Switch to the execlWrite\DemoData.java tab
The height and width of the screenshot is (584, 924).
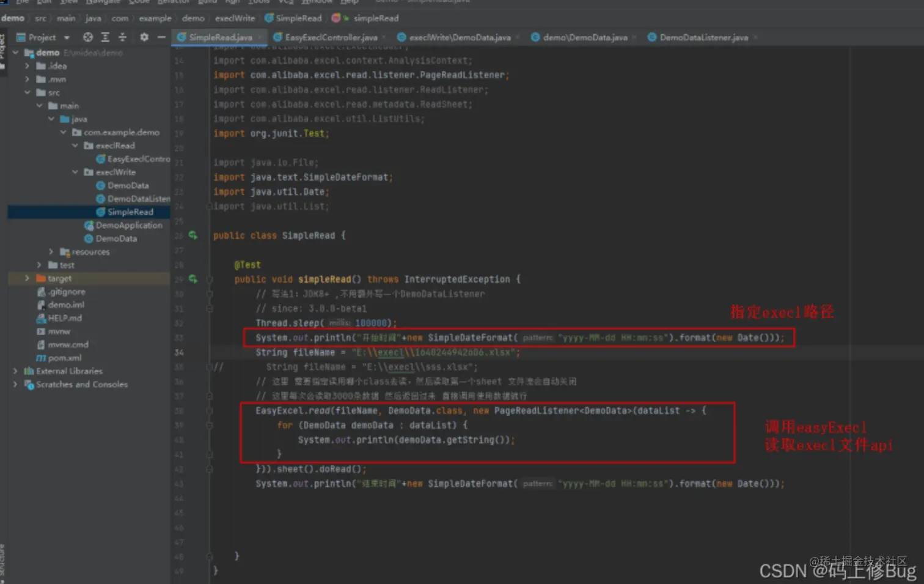click(x=460, y=37)
